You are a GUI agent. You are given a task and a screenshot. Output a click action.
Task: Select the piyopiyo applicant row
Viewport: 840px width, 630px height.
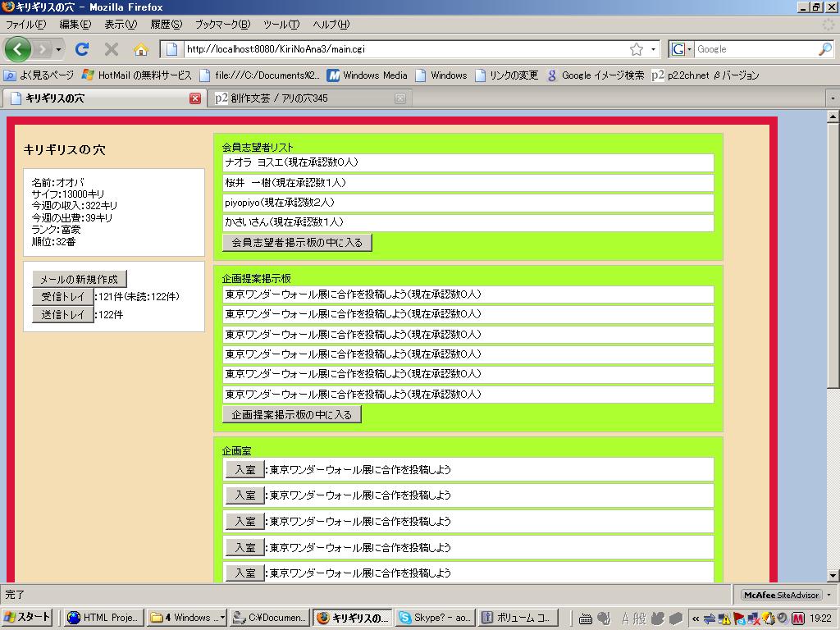(x=468, y=203)
